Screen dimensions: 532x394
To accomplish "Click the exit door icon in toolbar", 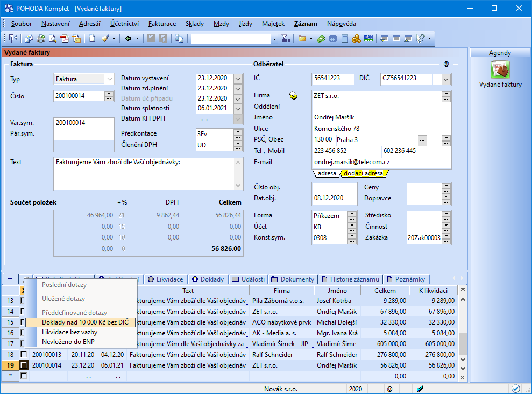I will (x=13, y=38).
